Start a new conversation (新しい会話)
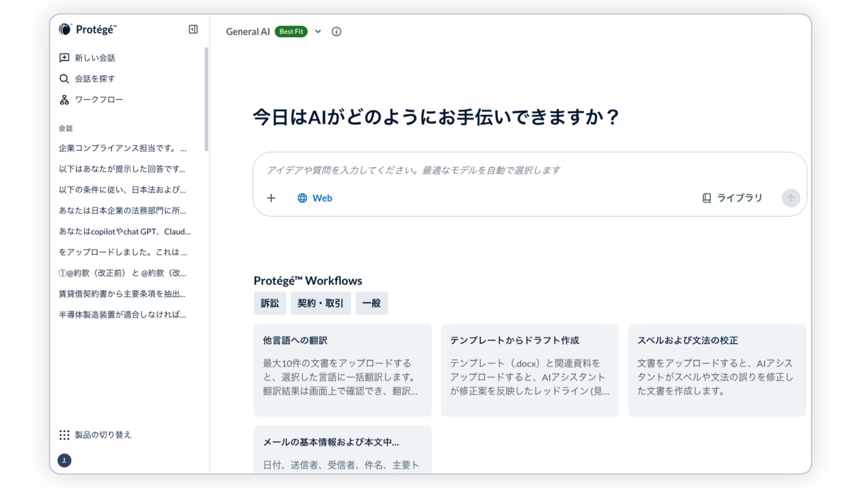Image resolution: width=868 pixels, height=488 pixels. click(x=87, y=58)
